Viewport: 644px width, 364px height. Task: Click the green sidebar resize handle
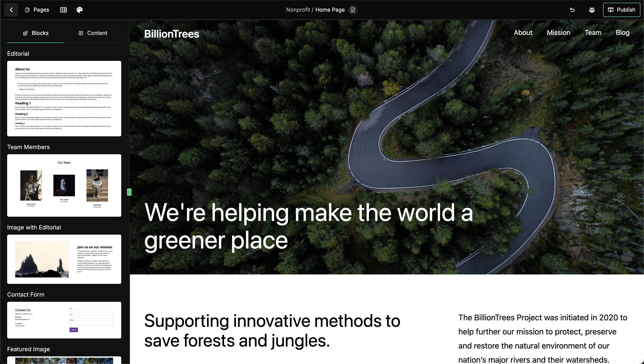click(129, 192)
